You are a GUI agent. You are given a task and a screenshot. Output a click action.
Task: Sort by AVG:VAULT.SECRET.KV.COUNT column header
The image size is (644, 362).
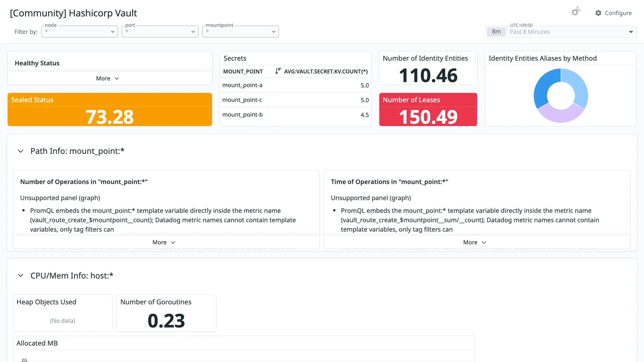point(326,71)
